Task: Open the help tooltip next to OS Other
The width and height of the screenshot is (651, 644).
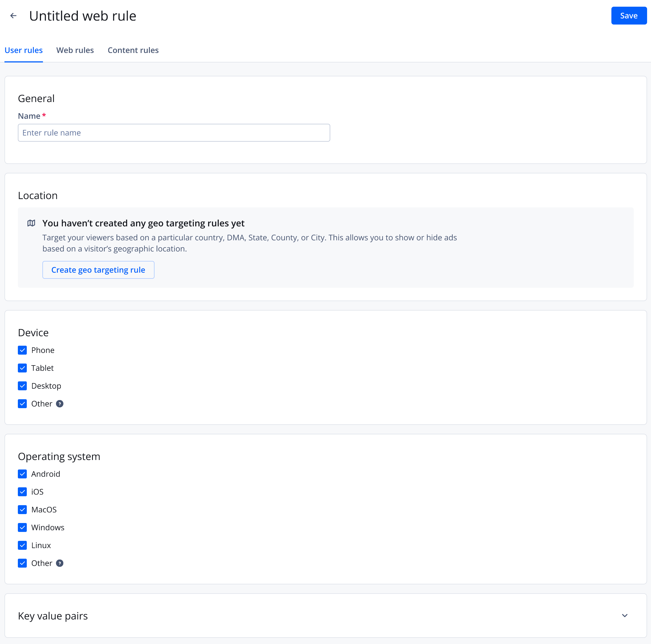Action: 60,563
